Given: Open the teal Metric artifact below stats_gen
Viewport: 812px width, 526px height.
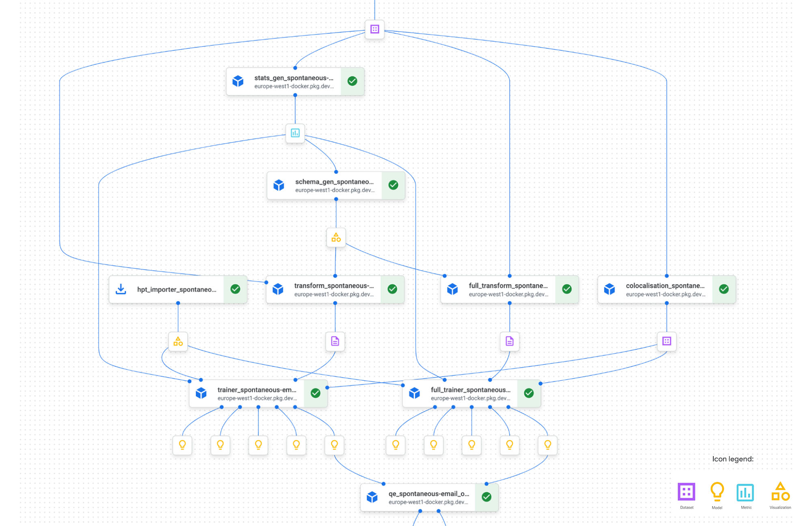Looking at the screenshot, I should click(295, 134).
